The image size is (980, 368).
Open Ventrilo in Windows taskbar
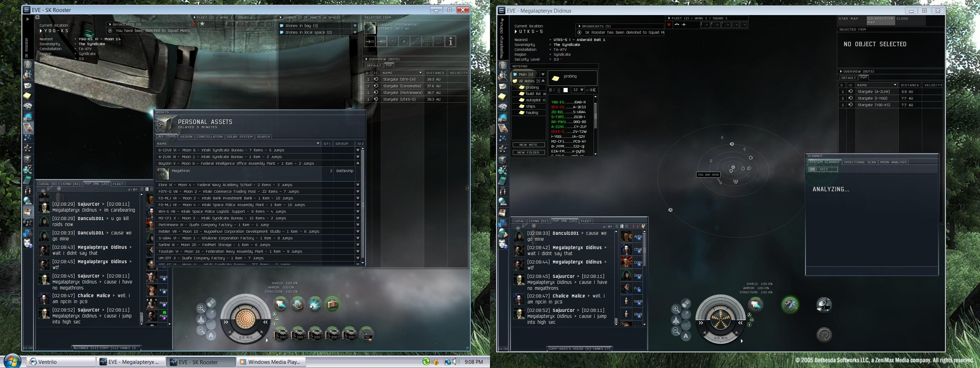(61, 362)
